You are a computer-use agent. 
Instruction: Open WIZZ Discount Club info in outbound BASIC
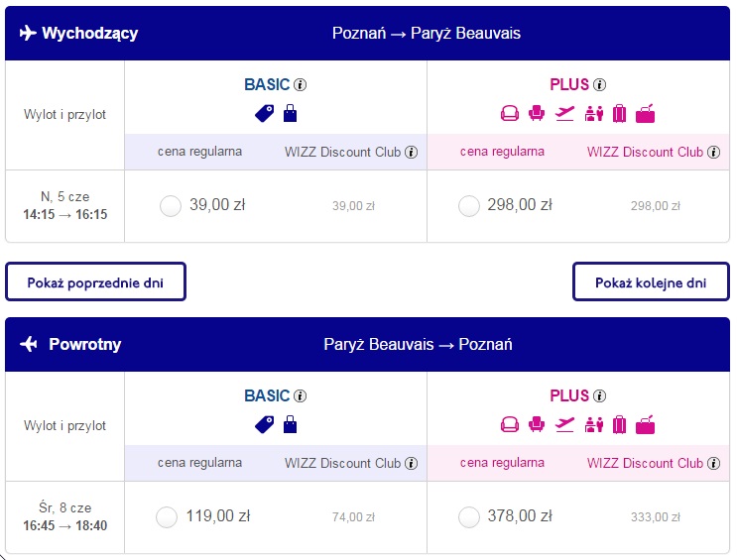[x=411, y=152]
